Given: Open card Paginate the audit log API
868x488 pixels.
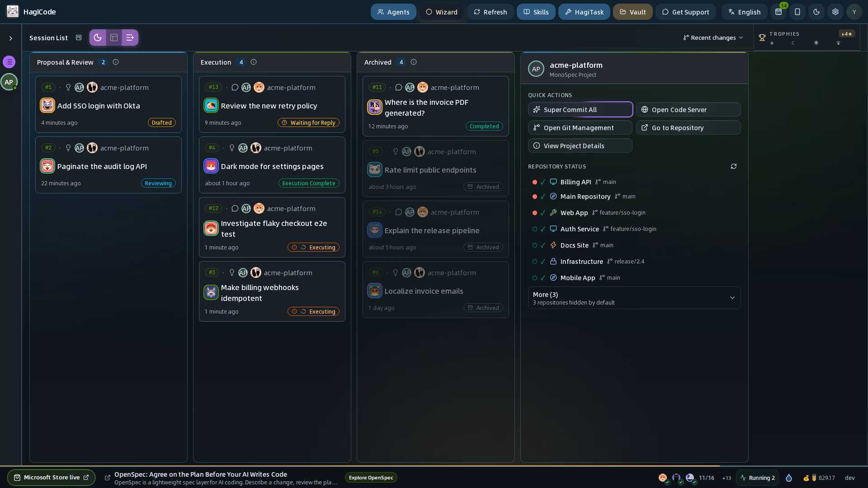Looking at the screenshot, I should pyautogui.click(x=108, y=165).
